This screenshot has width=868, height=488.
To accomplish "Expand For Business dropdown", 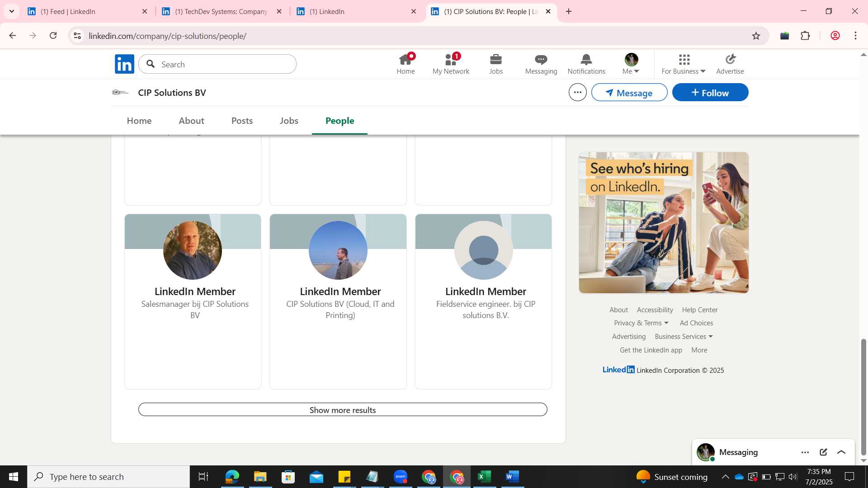I will tap(684, 64).
